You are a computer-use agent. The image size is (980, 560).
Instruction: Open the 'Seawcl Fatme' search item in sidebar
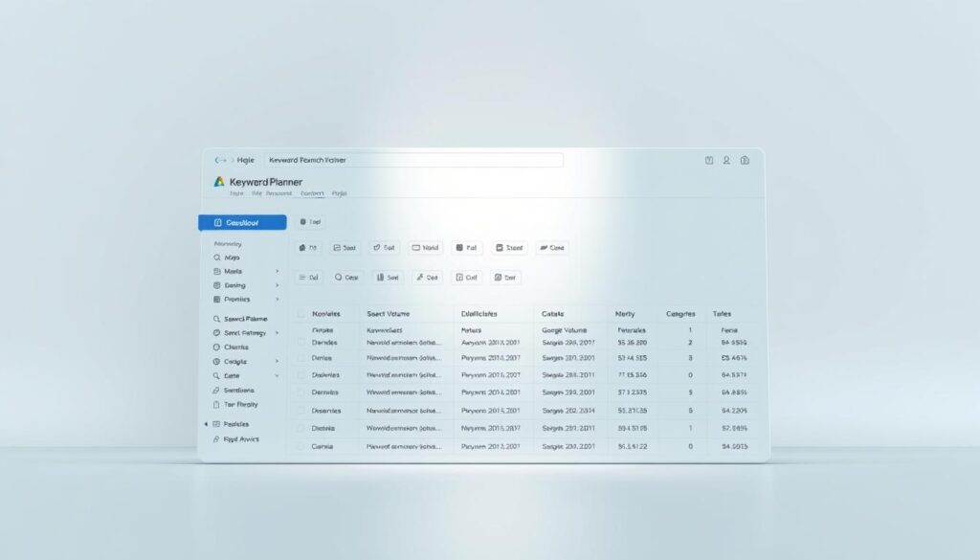tap(240, 319)
